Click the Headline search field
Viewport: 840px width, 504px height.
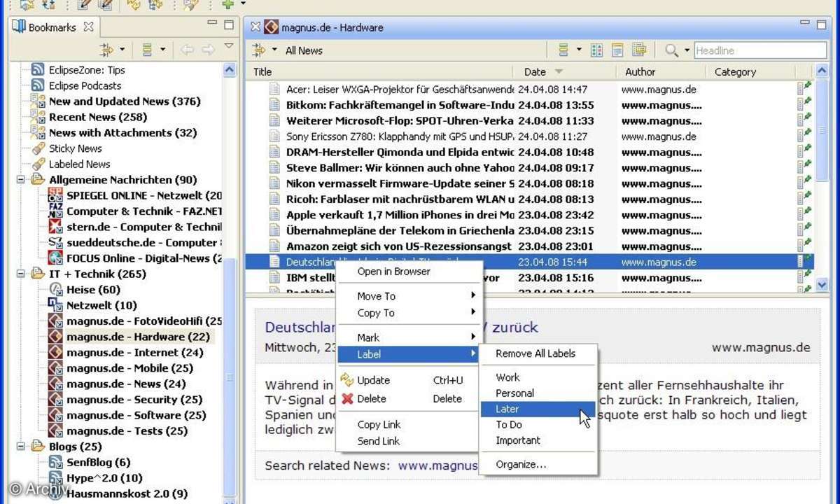pos(760,50)
